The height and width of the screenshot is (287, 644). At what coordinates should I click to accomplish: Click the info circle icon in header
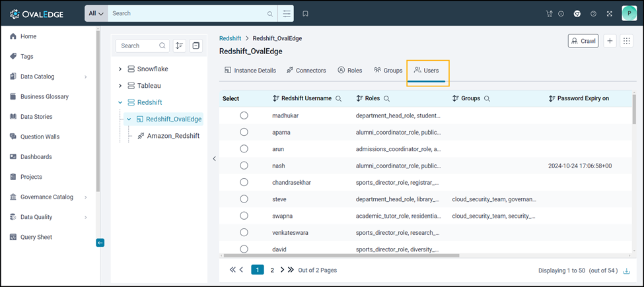click(x=561, y=14)
